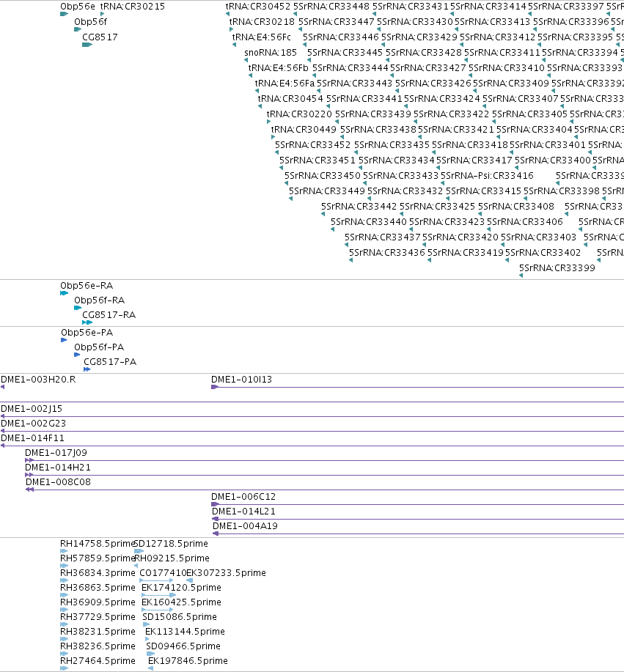Image resolution: width=624 pixels, height=672 pixels.
Task: Select the 5SrRNA:CR33452 gene label
Action: 312,145
